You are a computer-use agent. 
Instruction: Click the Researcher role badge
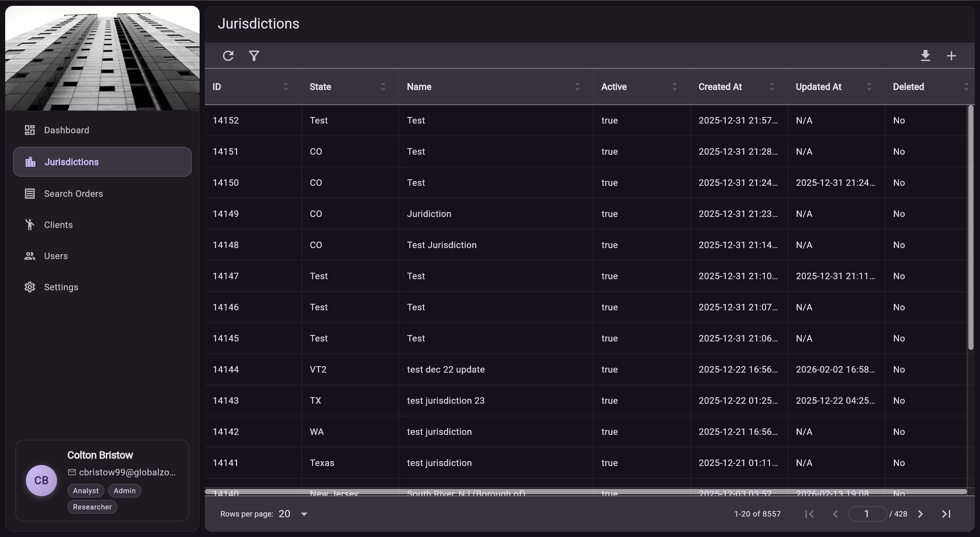[92, 507]
